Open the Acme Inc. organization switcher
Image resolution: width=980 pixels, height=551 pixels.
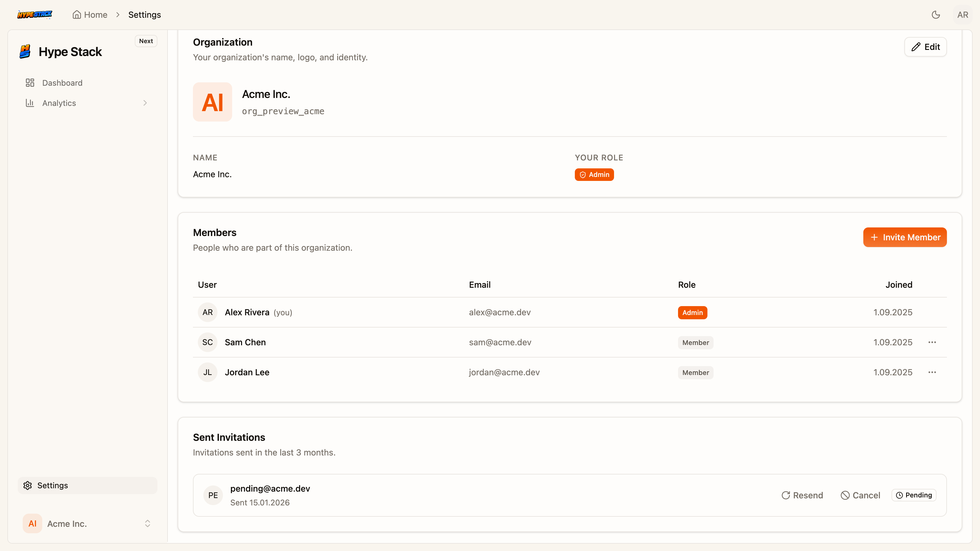point(88,523)
